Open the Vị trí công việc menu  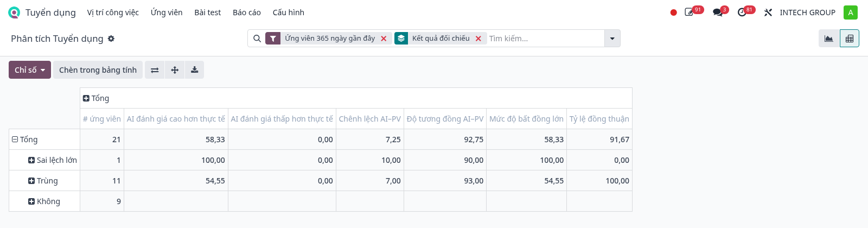click(x=113, y=12)
